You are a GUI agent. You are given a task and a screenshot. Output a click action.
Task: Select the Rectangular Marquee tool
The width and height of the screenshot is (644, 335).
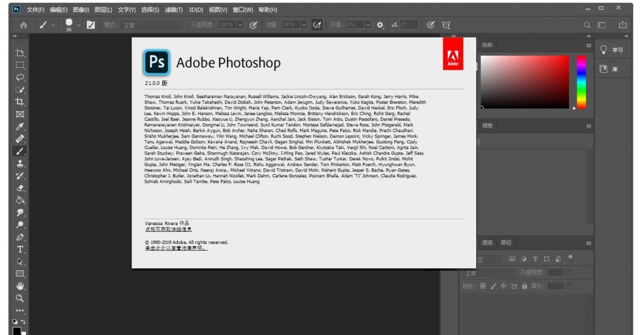tap(19, 65)
